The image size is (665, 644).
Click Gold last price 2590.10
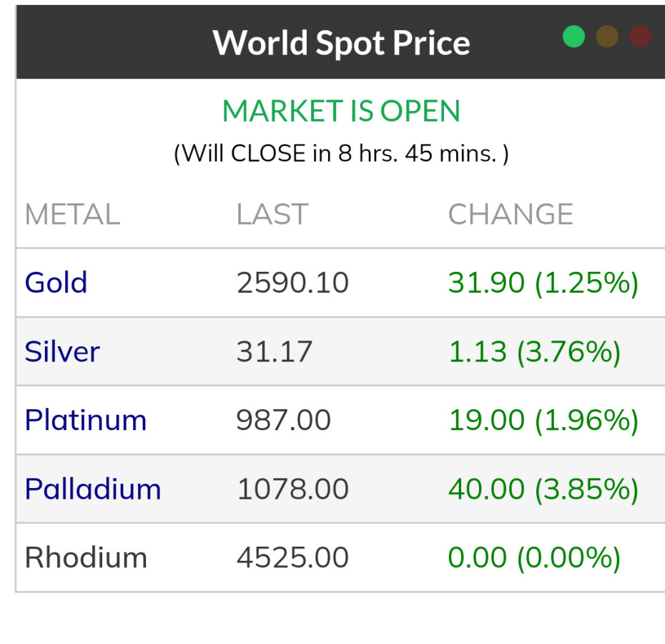(292, 283)
